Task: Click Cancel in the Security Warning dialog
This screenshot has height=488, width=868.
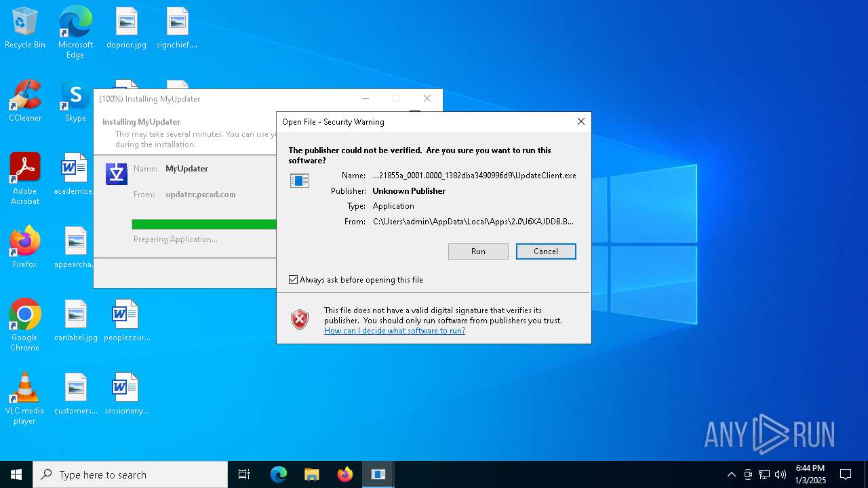Action: pyautogui.click(x=546, y=251)
